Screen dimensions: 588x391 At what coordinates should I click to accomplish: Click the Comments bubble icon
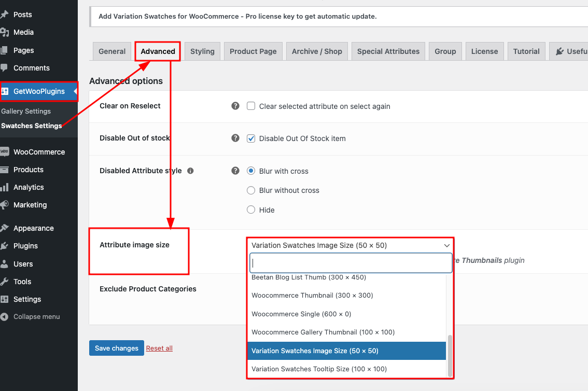(4, 68)
